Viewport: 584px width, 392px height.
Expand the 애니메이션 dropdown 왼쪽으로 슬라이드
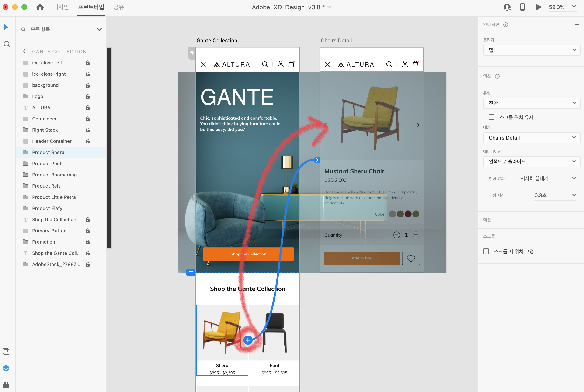coord(532,161)
